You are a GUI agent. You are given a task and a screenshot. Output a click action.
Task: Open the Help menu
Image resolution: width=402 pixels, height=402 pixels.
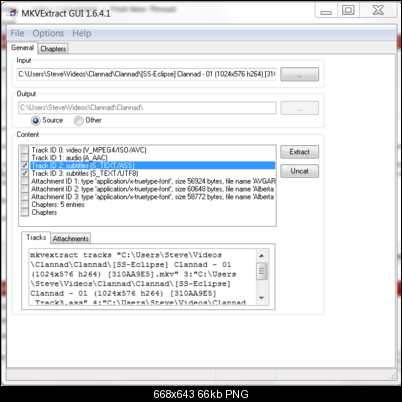click(x=82, y=33)
